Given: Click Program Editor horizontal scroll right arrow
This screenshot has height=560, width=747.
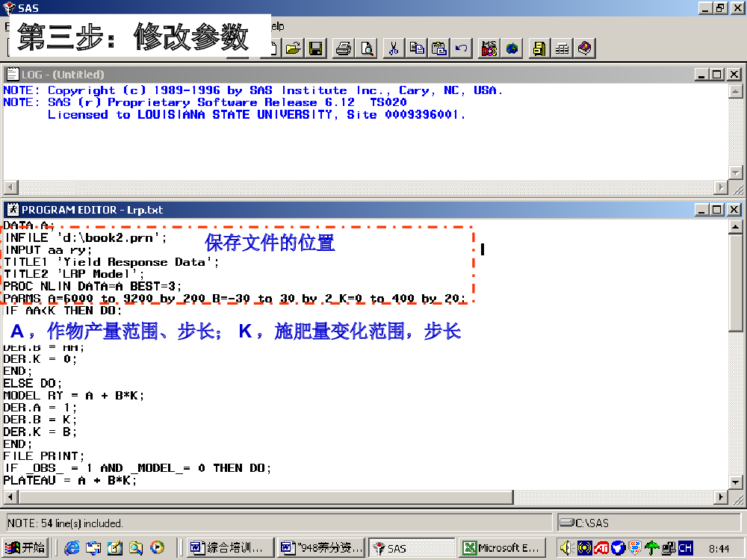Looking at the screenshot, I should [722, 497].
